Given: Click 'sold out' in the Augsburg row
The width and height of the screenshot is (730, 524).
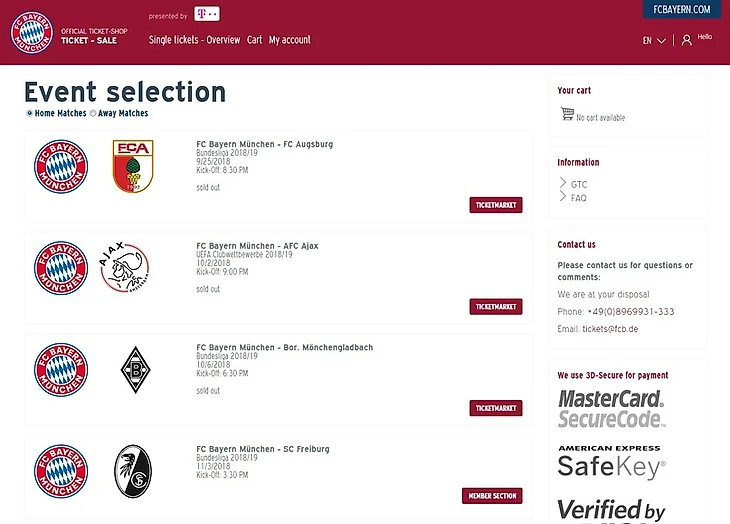Looking at the screenshot, I should coord(208,188).
